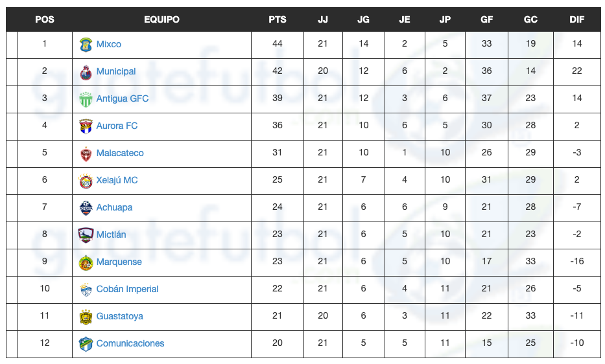Viewport: 605px width, 364px height.
Task: Go to Xelajú MC team page
Action: point(117,180)
